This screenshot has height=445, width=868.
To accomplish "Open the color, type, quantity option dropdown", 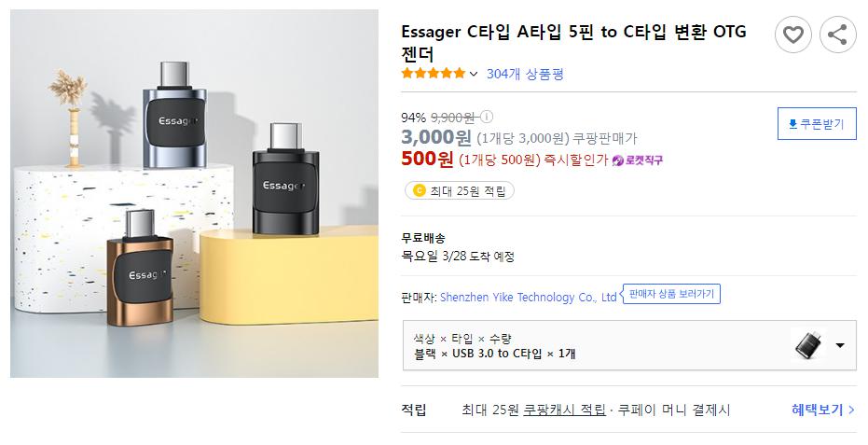I will pyautogui.click(x=629, y=345).
